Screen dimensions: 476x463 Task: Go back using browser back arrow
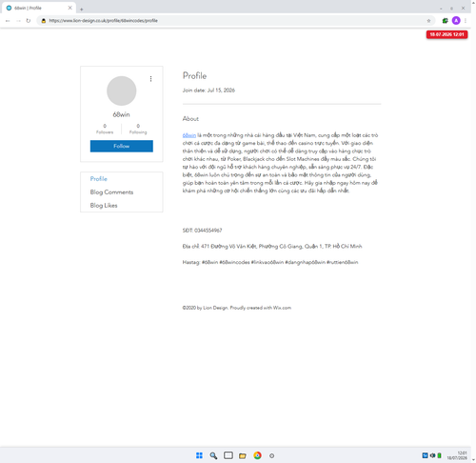tap(8, 21)
